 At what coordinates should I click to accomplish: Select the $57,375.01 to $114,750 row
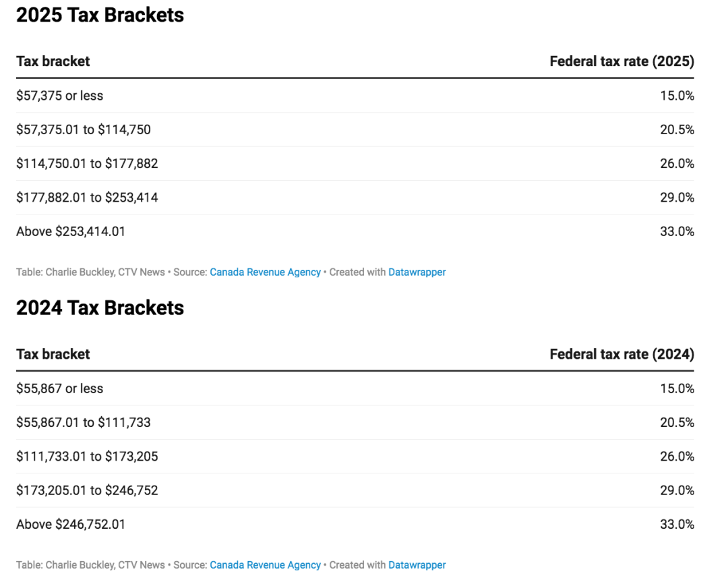point(355,129)
